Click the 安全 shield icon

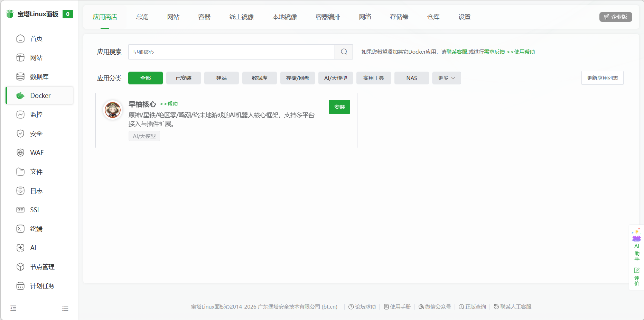pos(20,134)
